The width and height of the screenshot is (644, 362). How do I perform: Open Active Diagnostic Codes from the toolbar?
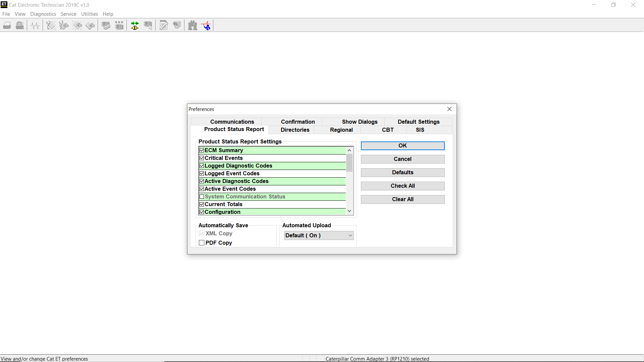click(x=51, y=25)
